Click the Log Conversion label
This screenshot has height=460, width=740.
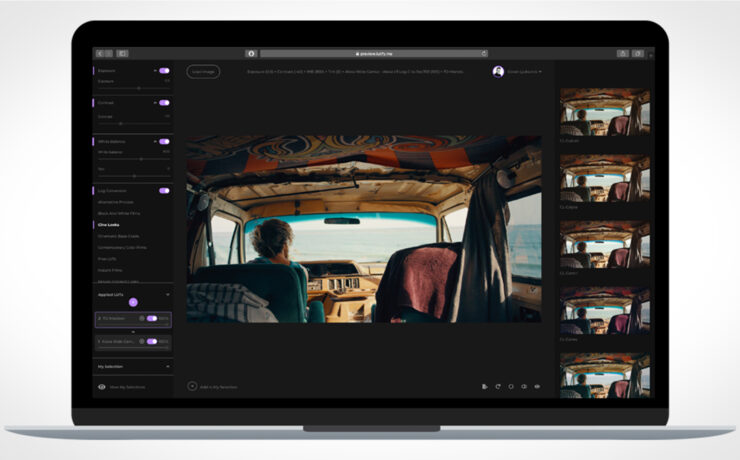pos(112,191)
